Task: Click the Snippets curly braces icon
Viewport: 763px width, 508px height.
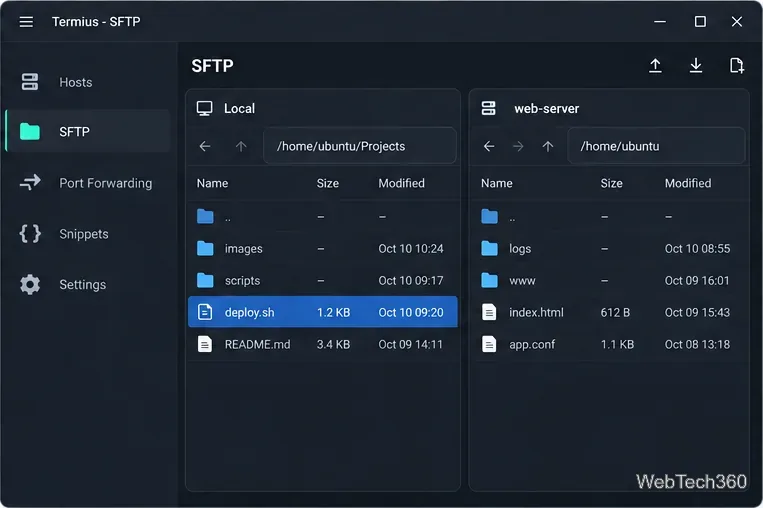Action: 30,234
